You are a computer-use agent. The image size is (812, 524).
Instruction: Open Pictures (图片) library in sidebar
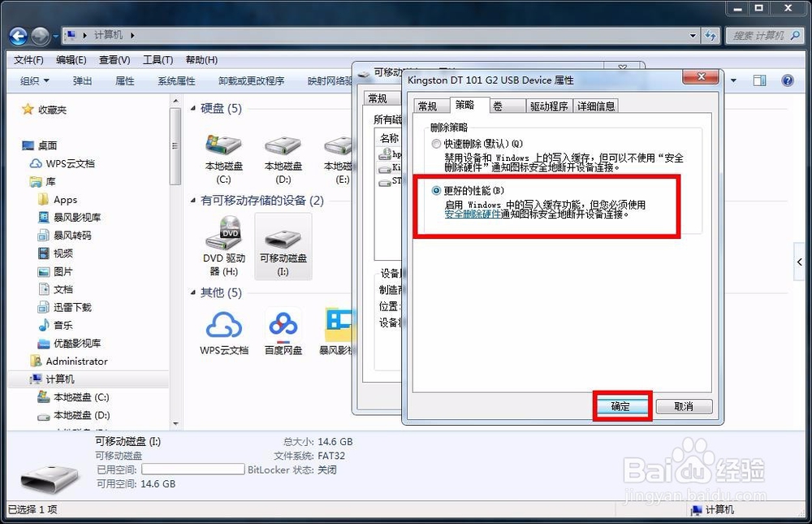56,271
